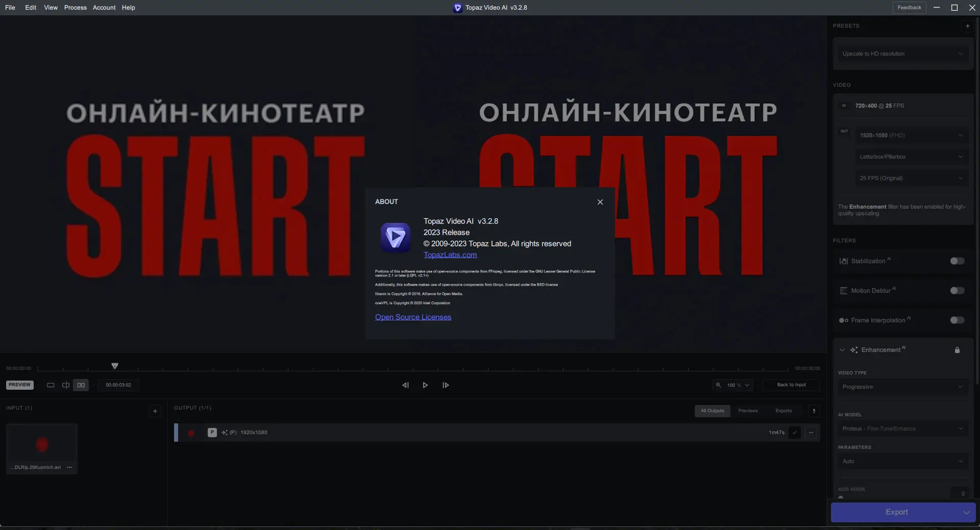This screenshot has height=530, width=980.
Task: Open the Export options dropdown arrow
Action: pyautogui.click(x=967, y=513)
